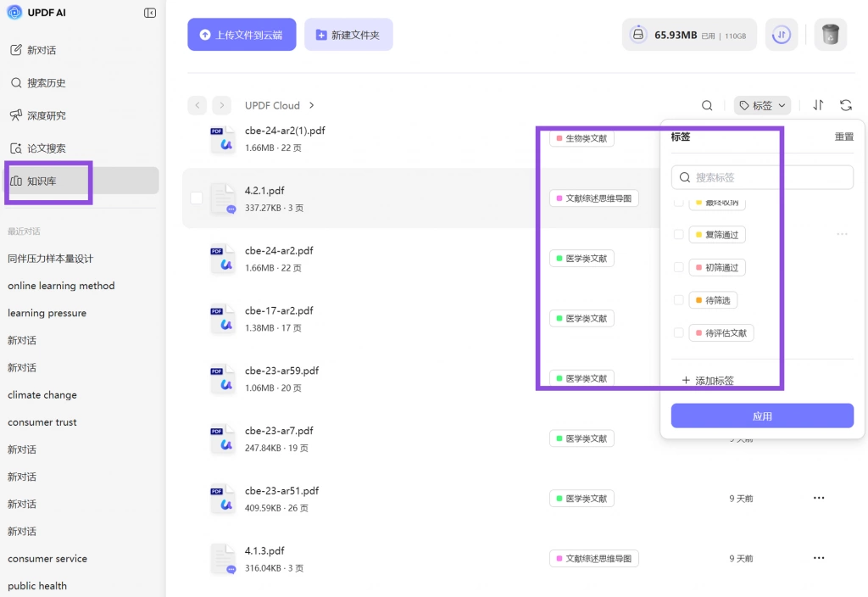The height and width of the screenshot is (597, 868).
Task: Open the 'climate change' recent conversation
Action: [42, 395]
